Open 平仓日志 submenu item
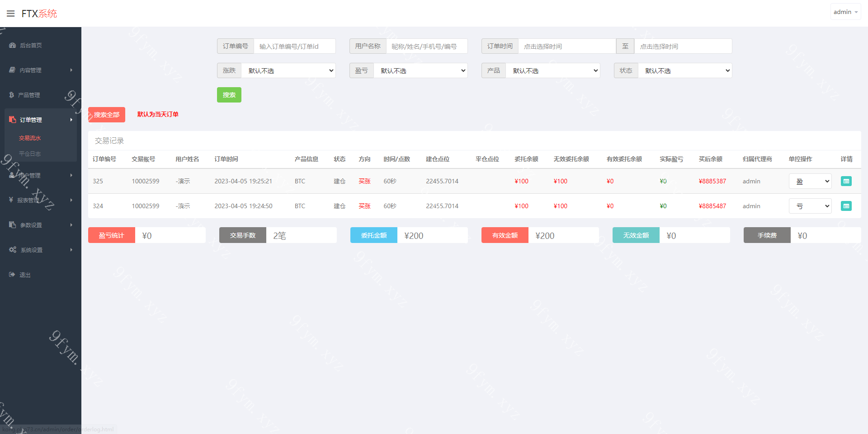 (30, 154)
